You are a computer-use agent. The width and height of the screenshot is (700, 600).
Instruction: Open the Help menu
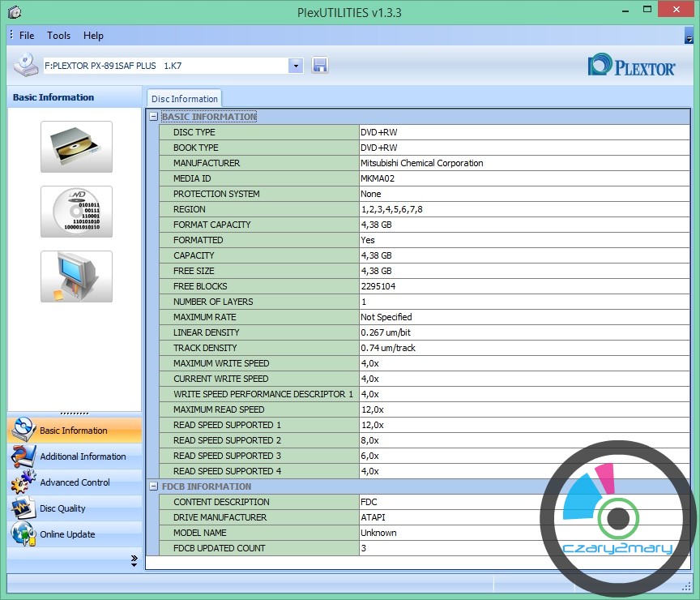[x=93, y=36]
